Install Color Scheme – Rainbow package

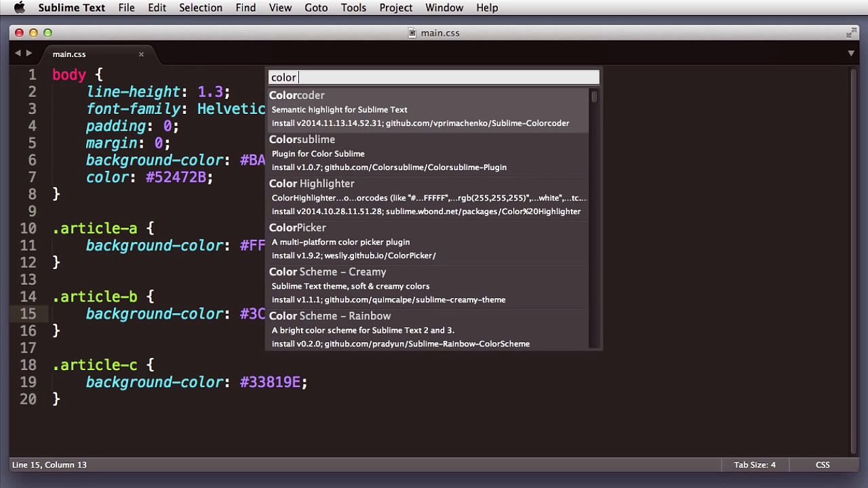pyautogui.click(x=429, y=329)
